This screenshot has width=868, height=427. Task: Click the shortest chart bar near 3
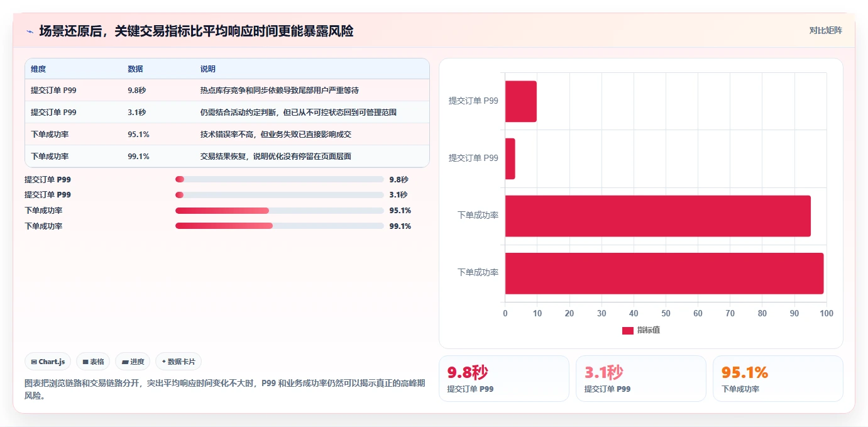[510, 158]
